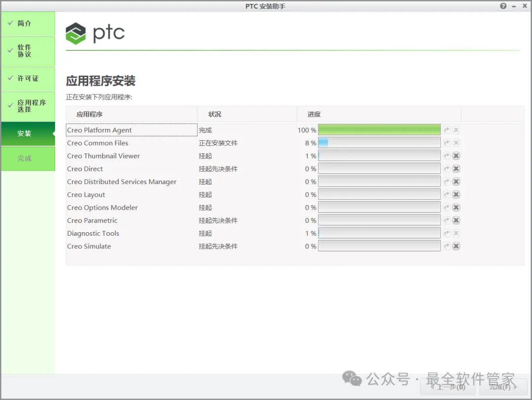The image size is (532, 400).
Task: Click the cancel X for Creo Common Files
Action: 456,143
